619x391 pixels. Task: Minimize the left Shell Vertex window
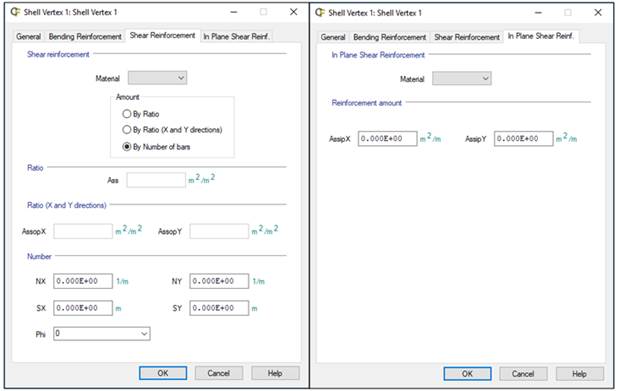[234, 12]
